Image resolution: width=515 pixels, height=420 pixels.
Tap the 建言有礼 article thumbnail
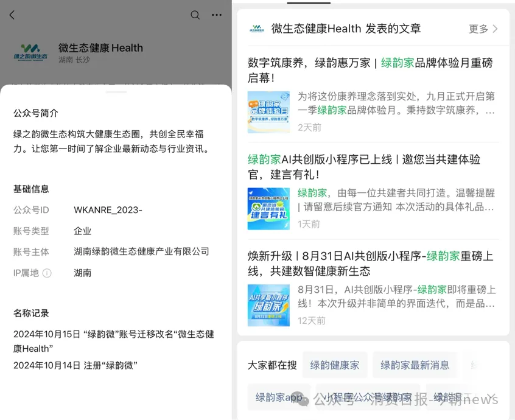pos(268,209)
